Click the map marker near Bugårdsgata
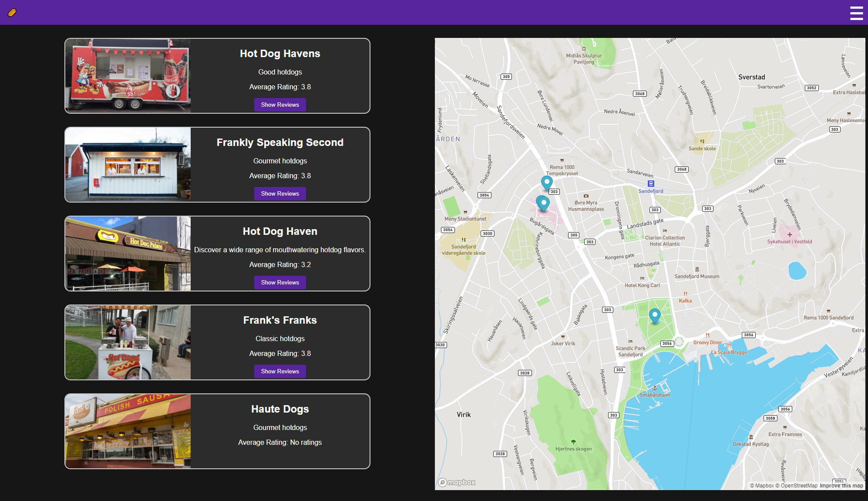 point(543,203)
